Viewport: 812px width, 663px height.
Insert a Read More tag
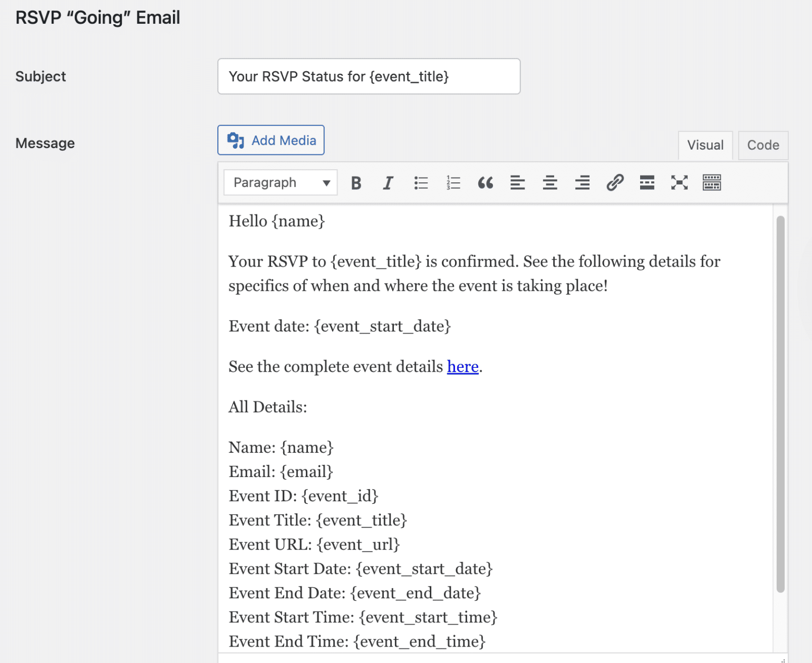(647, 183)
